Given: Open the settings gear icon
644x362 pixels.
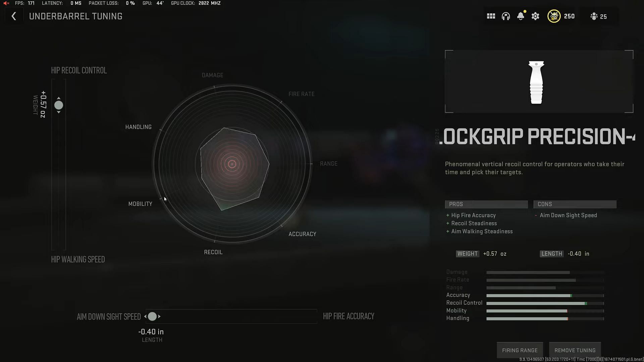Looking at the screenshot, I should tap(536, 16).
